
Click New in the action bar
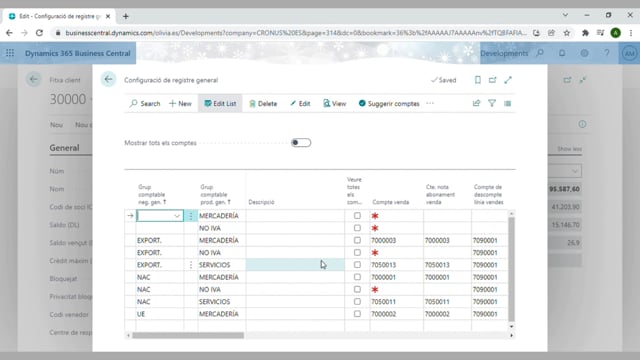[x=180, y=103]
